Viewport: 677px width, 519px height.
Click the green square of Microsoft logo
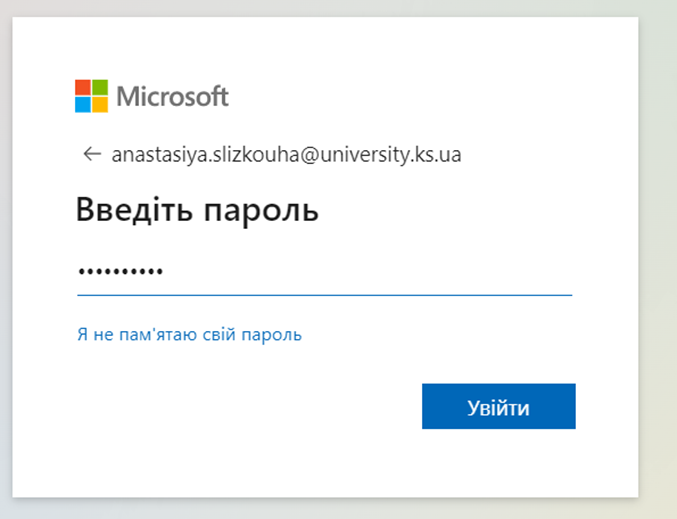(x=100, y=87)
